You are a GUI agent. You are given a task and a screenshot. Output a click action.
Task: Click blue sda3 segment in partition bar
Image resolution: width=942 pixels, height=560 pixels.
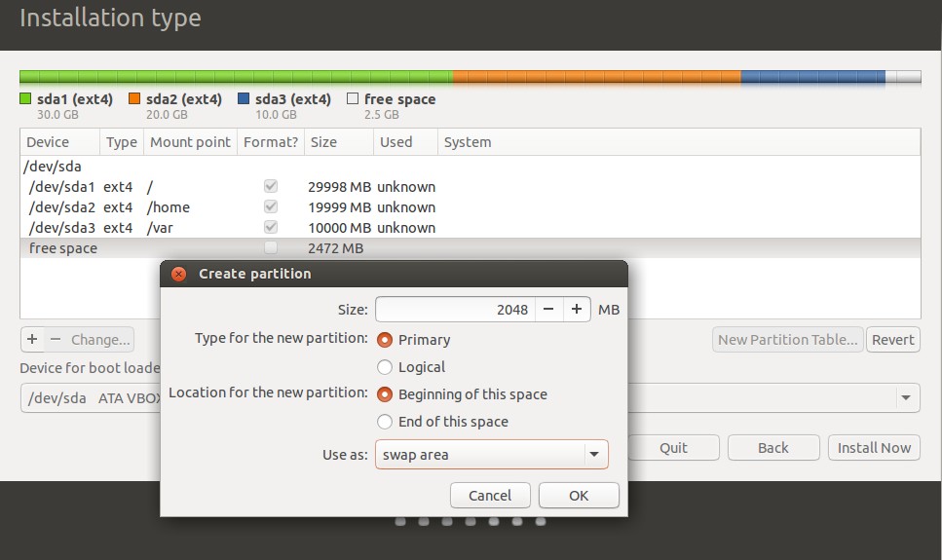(x=812, y=76)
